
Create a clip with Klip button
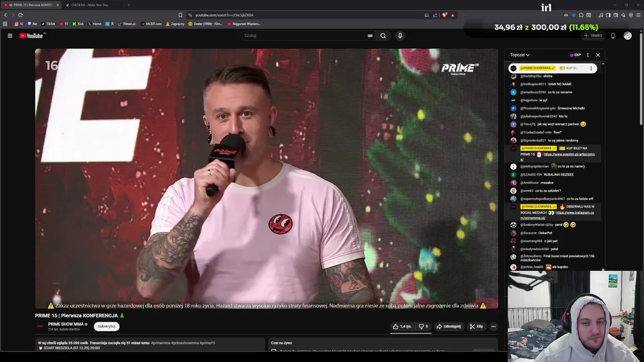[x=476, y=326]
